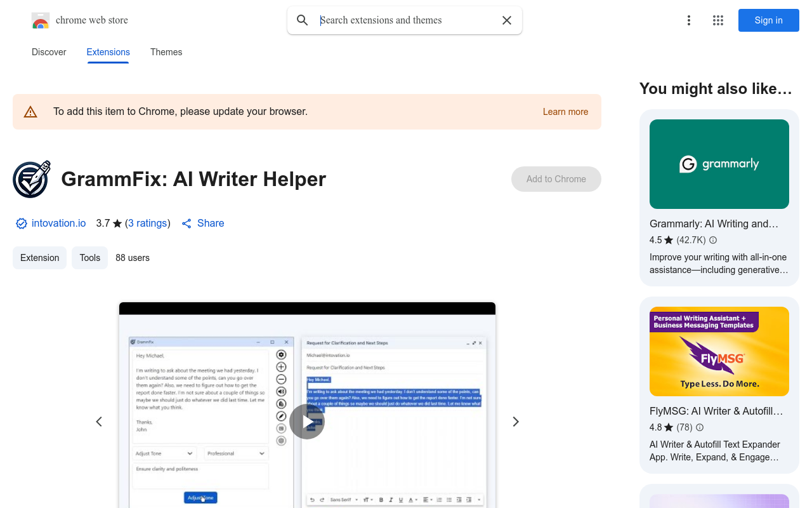Click the settings gear icon in preview
This screenshot has width=812, height=508.
pyautogui.click(x=282, y=354)
